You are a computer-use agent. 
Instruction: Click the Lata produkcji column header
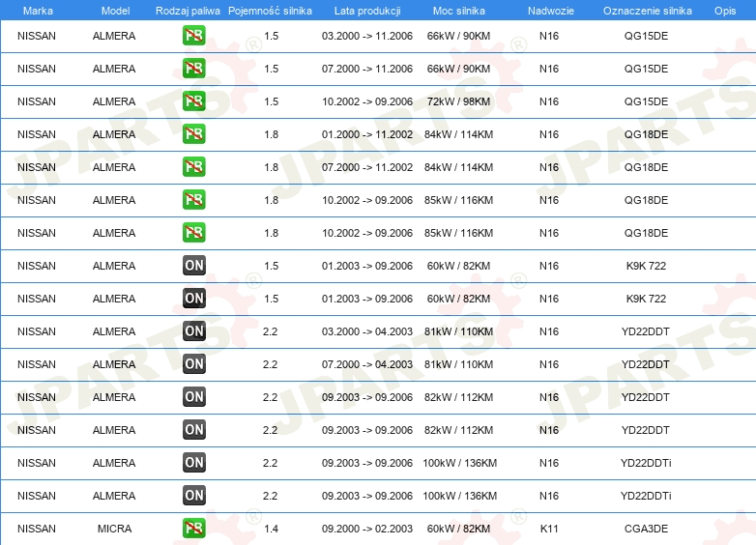click(367, 11)
